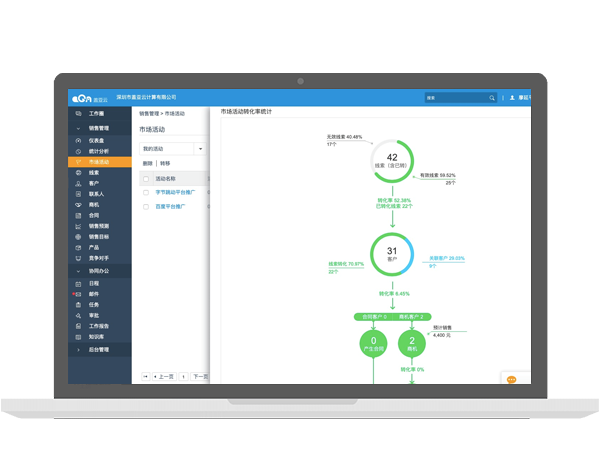The height and width of the screenshot is (470, 600).
Task: Open the 百度平台推广 activity link
Action: (x=170, y=206)
